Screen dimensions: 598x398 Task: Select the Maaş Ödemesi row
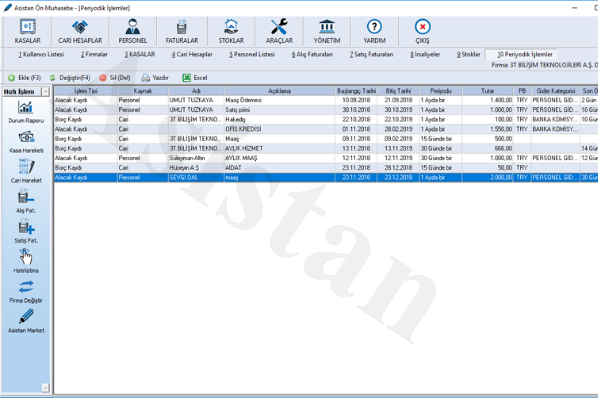[326, 100]
